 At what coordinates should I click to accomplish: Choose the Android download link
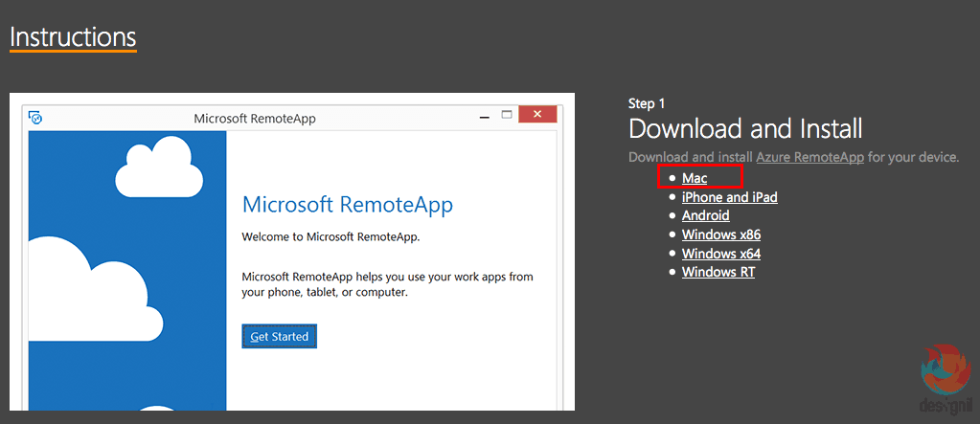click(x=706, y=215)
